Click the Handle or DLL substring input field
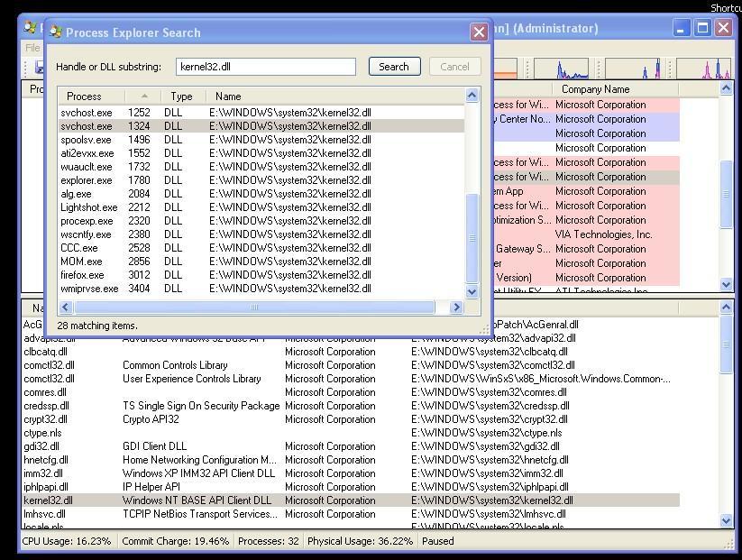The image size is (742, 560). coord(266,67)
